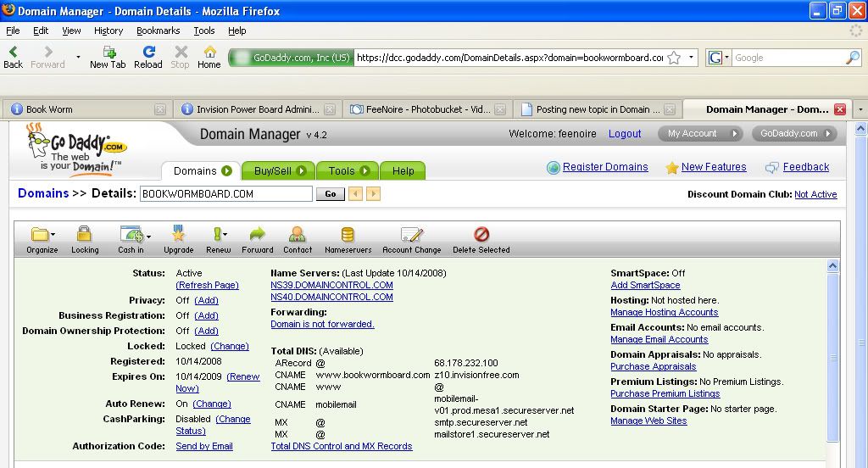Viewport: 868px width, 468px height.
Task: Open the Bookmarks menu
Action: pos(158,31)
